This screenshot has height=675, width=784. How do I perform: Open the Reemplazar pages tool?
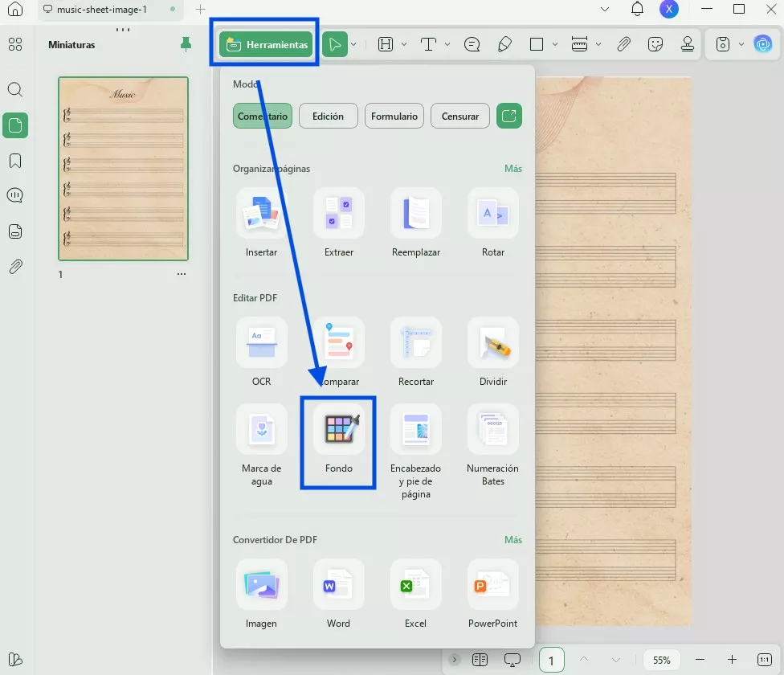415,223
